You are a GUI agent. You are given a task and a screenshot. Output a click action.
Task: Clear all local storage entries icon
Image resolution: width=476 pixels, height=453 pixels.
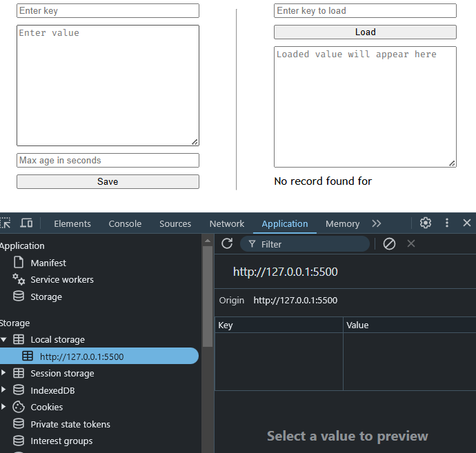[x=389, y=243]
